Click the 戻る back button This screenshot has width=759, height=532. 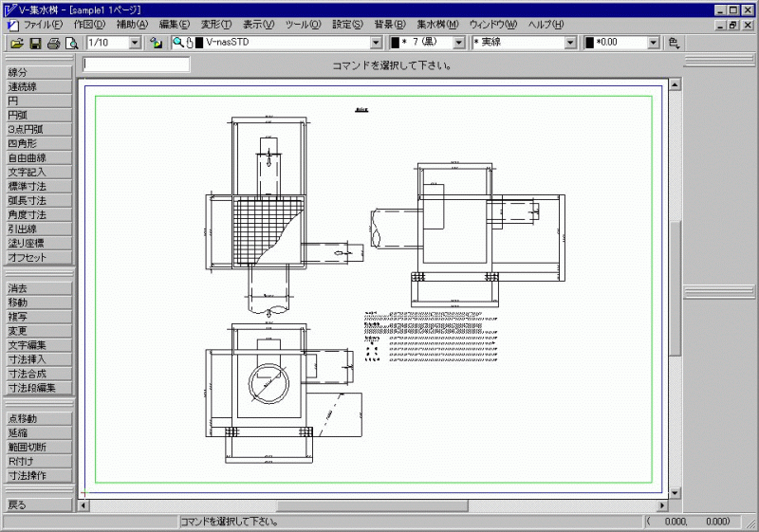pyautogui.click(x=37, y=504)
